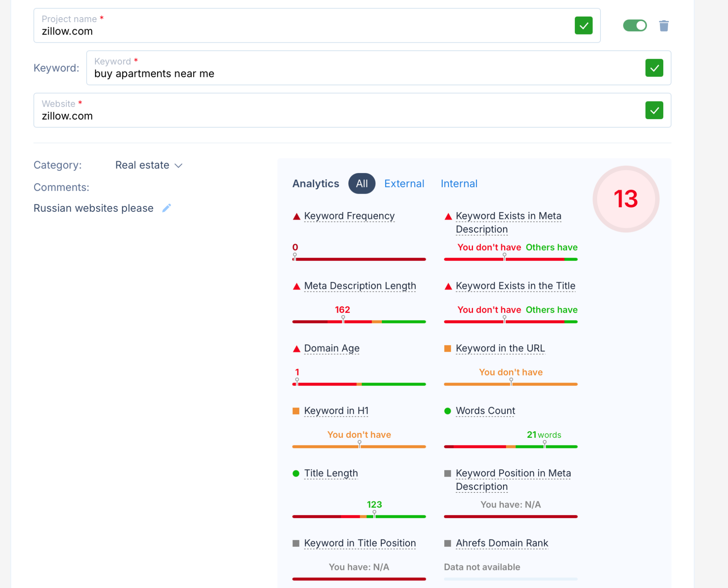Image resolution: width=728 pixels, height=588 pixels.
Task: Confirm keyword with green check button
Action: click(654, 68)
